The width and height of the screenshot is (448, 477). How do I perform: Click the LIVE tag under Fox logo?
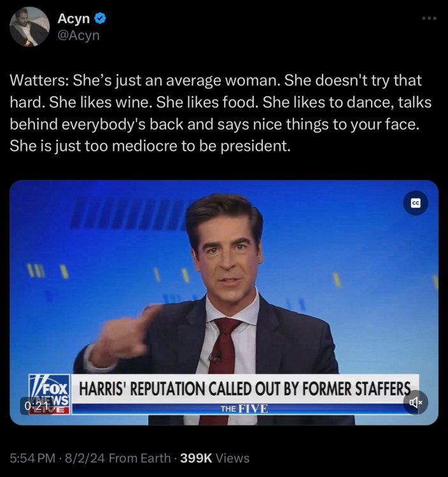pos(50,410)
